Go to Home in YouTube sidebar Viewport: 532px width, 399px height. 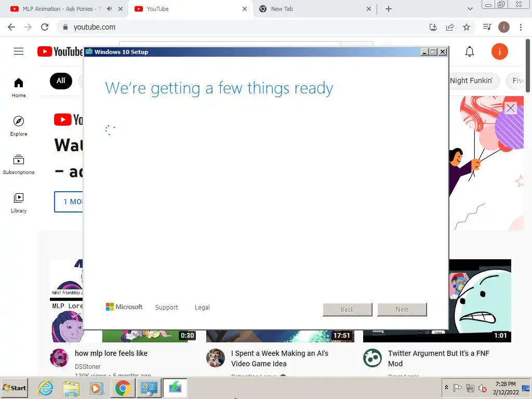click(x=19, y=88)
